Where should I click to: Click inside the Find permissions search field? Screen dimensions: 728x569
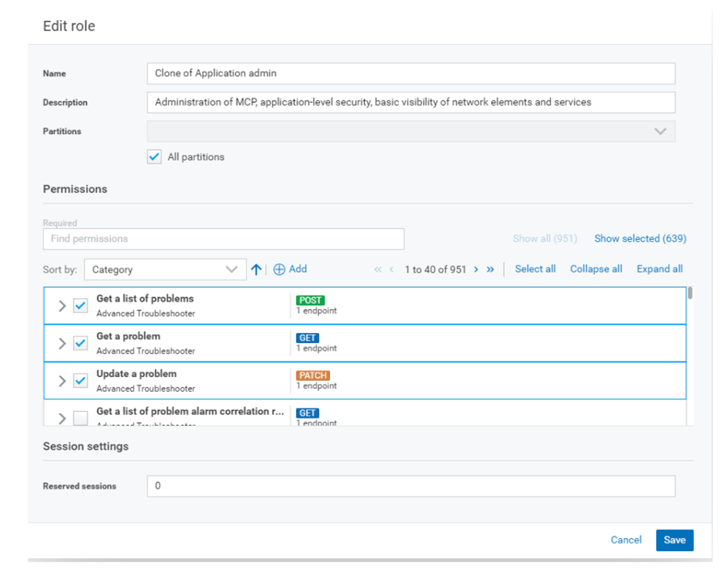225,238
